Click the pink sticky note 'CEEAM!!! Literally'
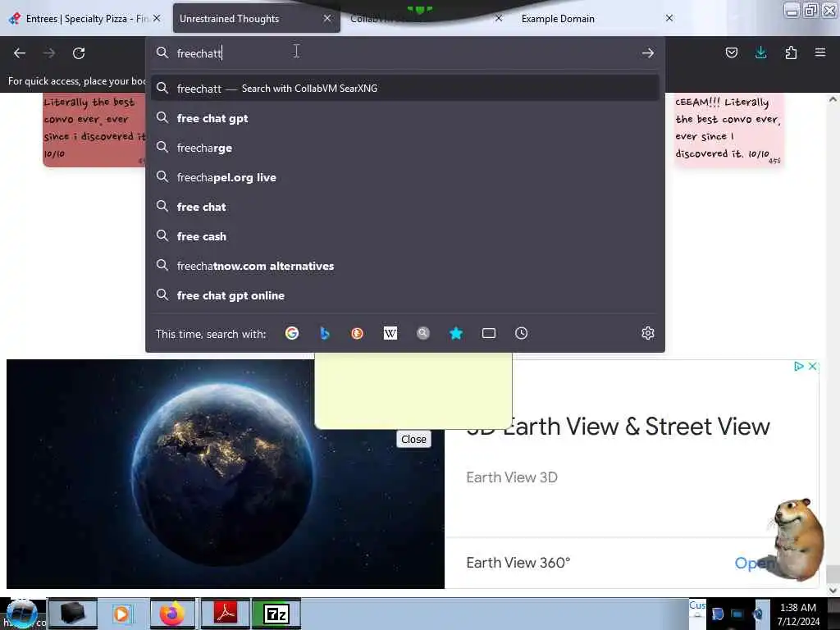The image size is (840, 630). click(x=728, y=129)
